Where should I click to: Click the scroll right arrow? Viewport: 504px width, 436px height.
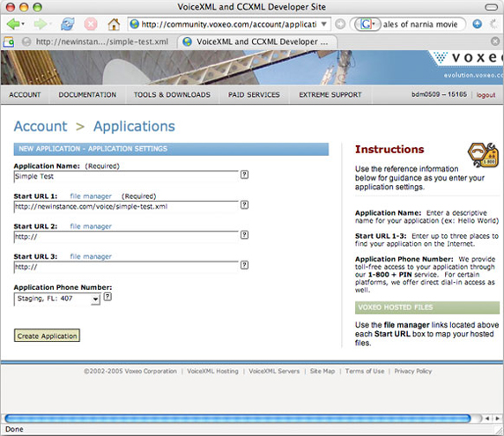[x=498, y=418]
